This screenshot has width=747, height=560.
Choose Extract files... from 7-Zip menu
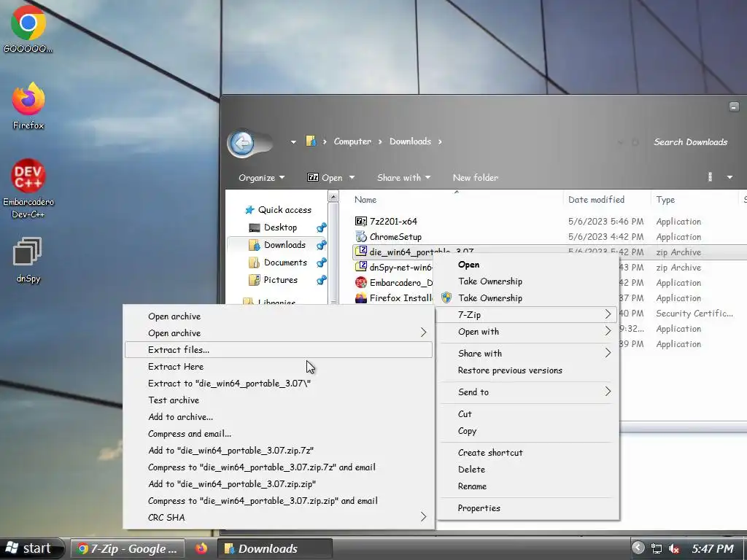click(x=279, y=349)
